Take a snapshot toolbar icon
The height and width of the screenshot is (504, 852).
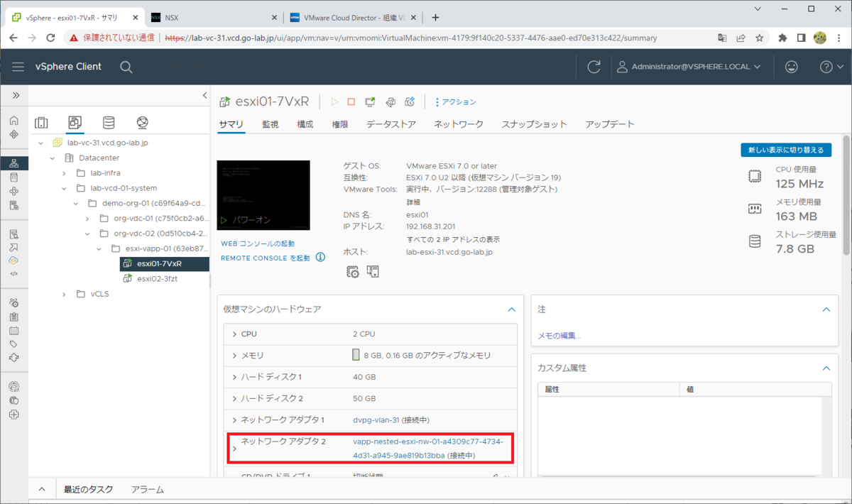(x=410, y=102)
